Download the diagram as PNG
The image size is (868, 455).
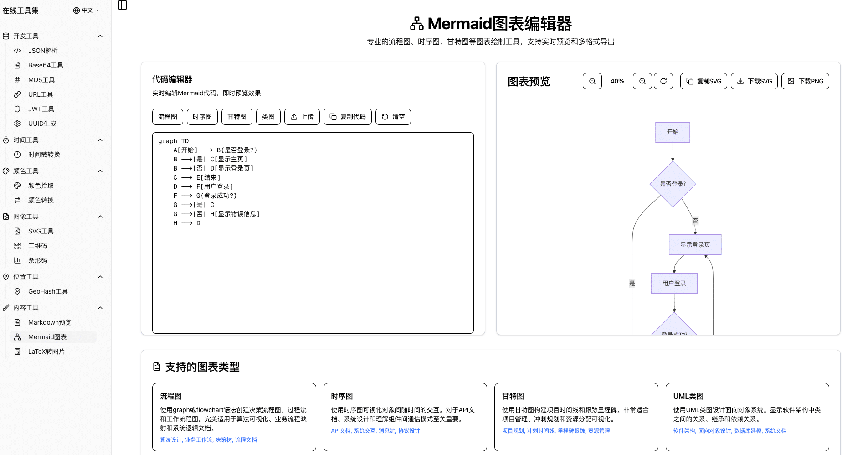pos(805,81)
